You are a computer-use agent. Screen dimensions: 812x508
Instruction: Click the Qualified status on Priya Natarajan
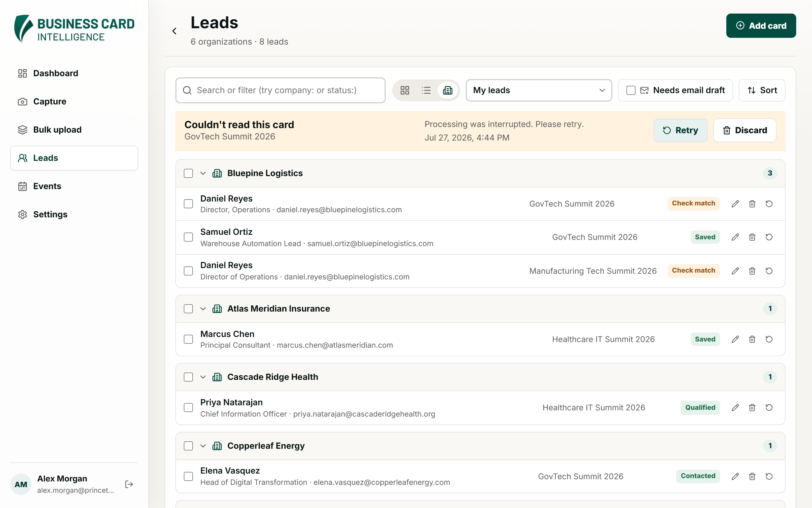click(700, 408)
